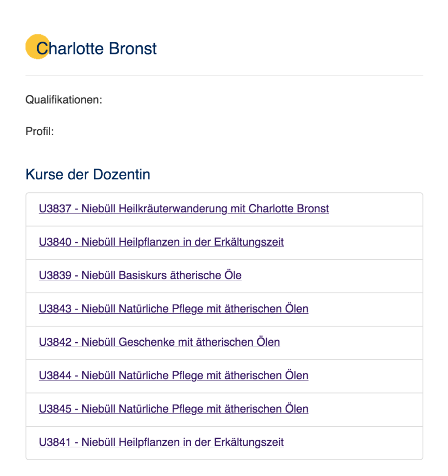Click the Profil label
The width and height of the screenshot is (448, 476).
tap(40, 132)
